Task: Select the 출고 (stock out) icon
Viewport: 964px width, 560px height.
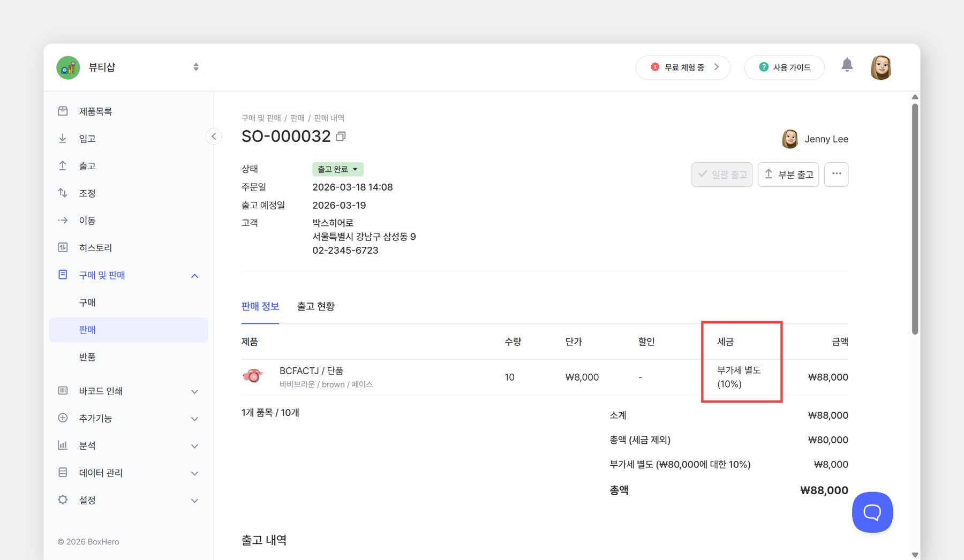Action: pos(63,165)
